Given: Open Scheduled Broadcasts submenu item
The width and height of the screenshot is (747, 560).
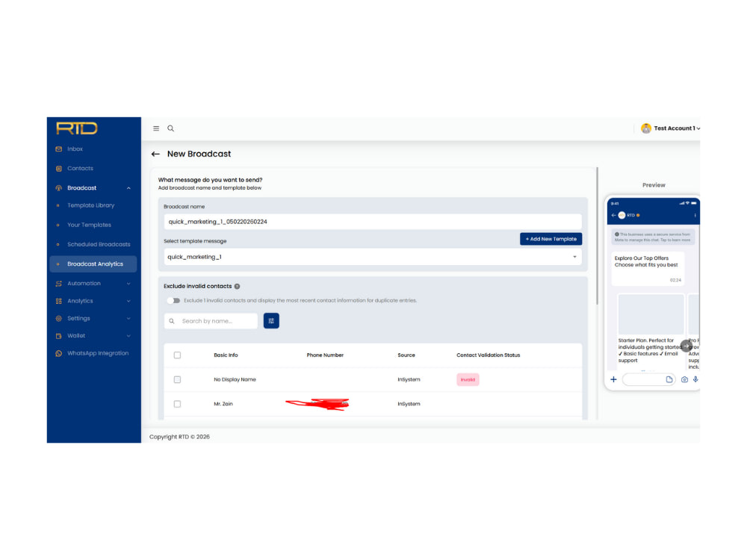Looking at the screenshot, I should pyautogui.click(x=99, y=245).
